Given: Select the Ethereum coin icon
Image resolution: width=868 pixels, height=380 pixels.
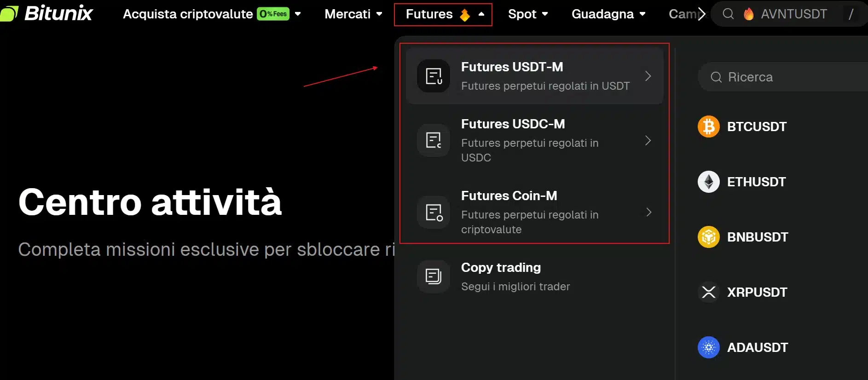Looking at the screenshot, I should click(x=708, y=182).
